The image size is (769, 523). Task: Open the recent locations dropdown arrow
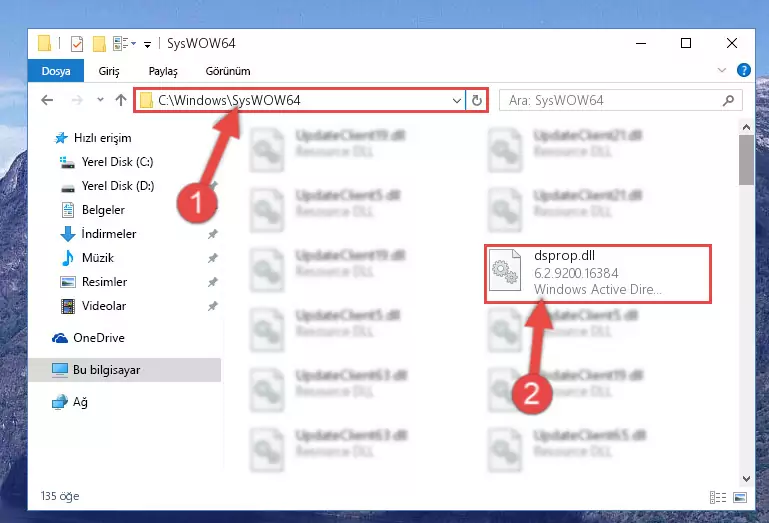point(100,100)
